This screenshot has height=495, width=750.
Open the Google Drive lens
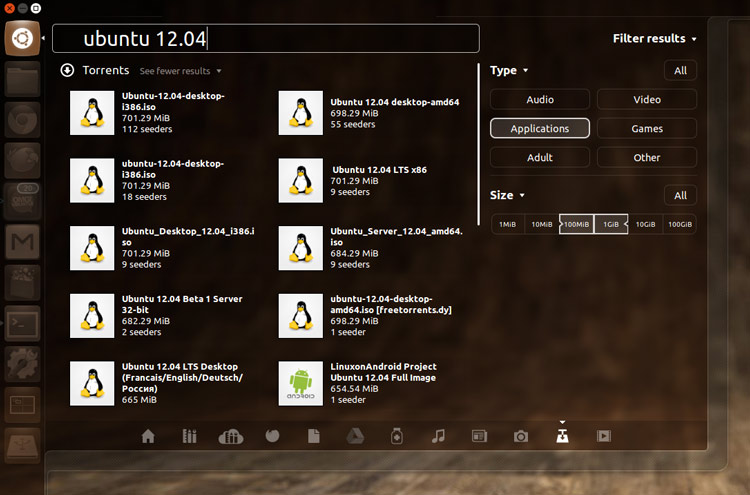(355, 436)
